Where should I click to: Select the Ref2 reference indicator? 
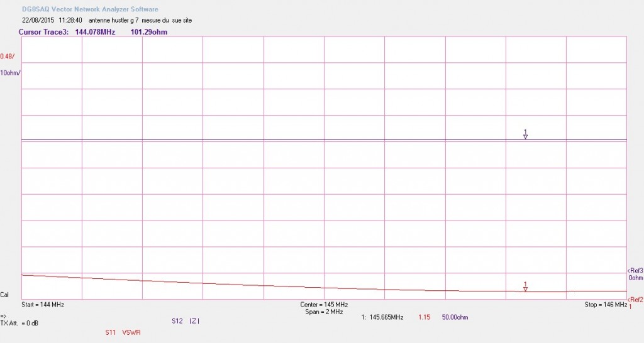click(635, 300)
